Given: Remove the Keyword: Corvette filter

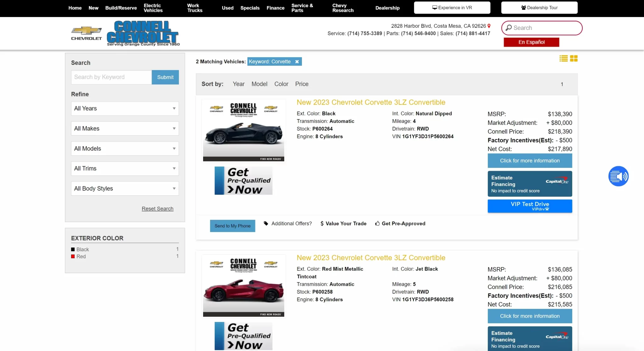Looking at the screenshot, I should 297,62.
